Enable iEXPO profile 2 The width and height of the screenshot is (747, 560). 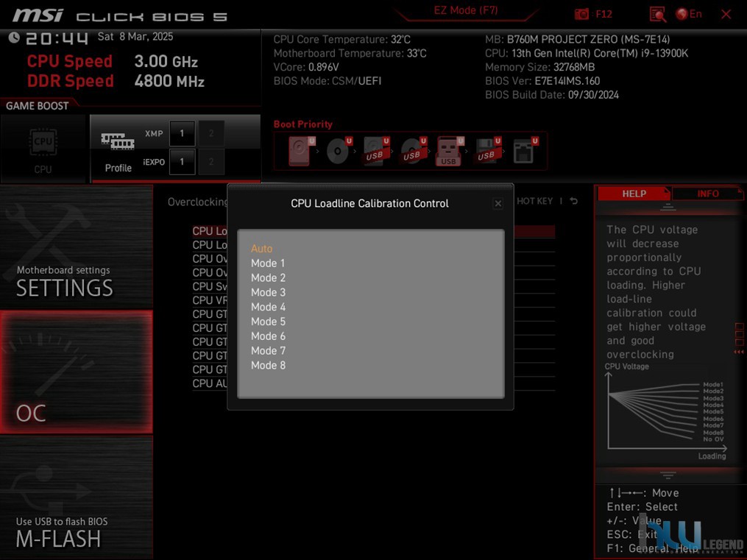[x=211, y=162]
